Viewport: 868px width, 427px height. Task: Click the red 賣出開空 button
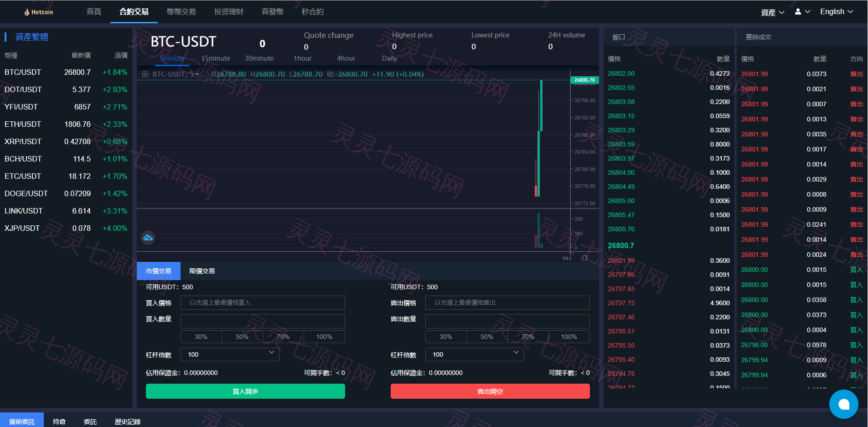coord(490,391)
